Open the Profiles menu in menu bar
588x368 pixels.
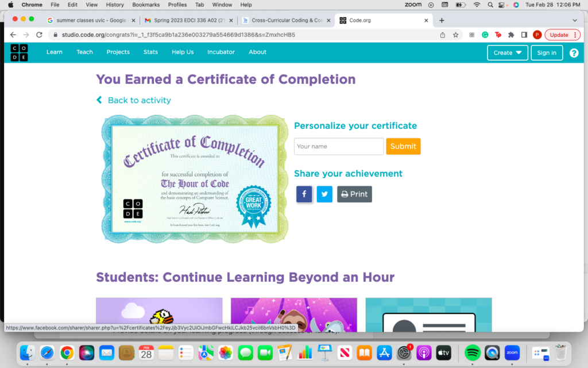point(177,5)
